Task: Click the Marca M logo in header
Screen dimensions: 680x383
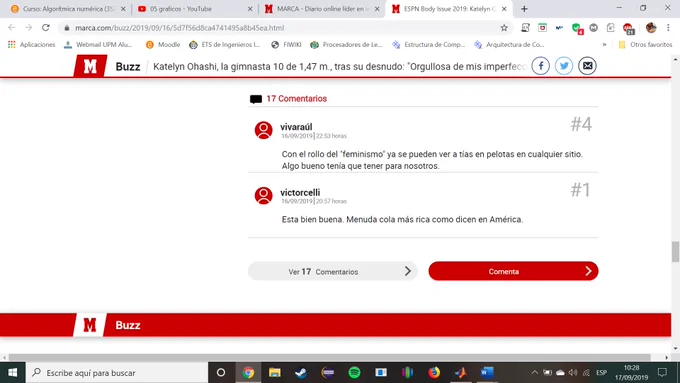Action: pos(90,66)
